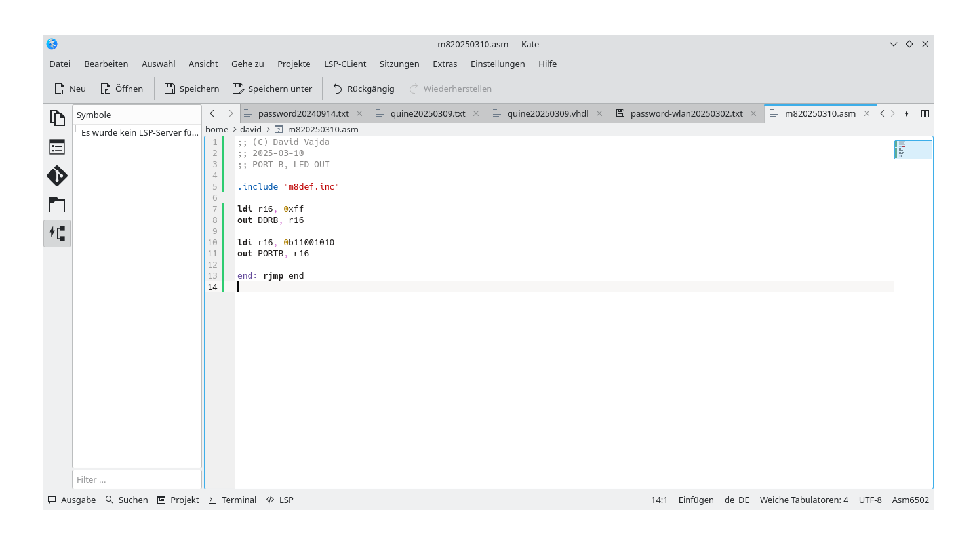
Task: Show the Symbole panel via its sidebar icon
Action: [x=57, y=146]
